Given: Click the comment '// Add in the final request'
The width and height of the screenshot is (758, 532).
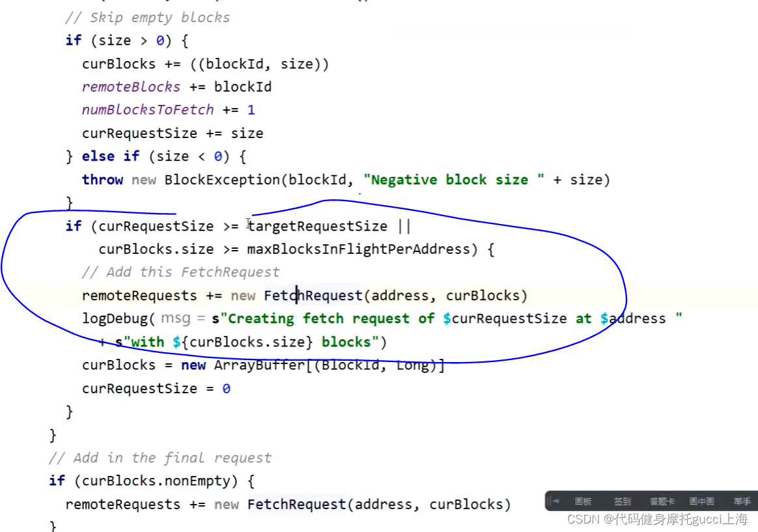Looking at the screenshot, I should [x=160, y=458].
